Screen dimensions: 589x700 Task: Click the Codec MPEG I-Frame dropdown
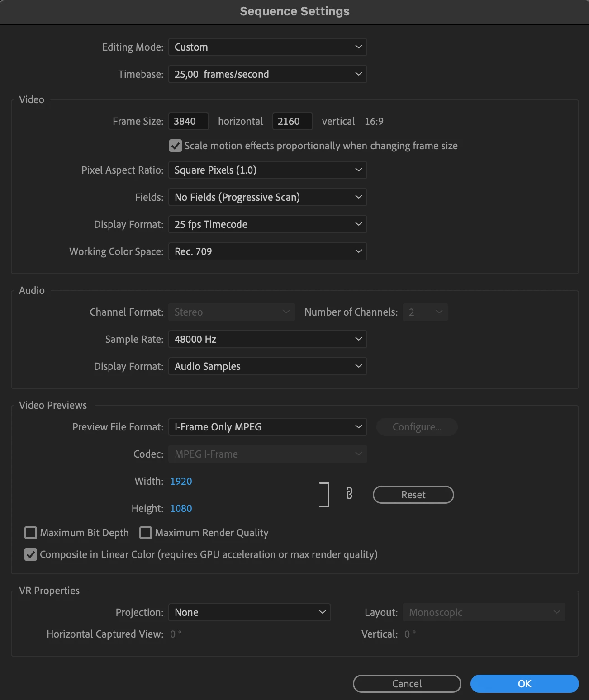[268, 454]
